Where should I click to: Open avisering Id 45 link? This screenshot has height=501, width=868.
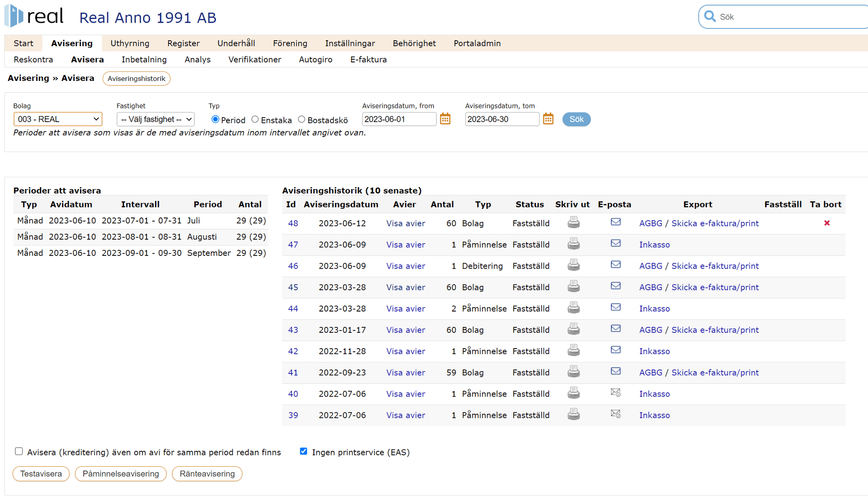[x=293, y=288]
